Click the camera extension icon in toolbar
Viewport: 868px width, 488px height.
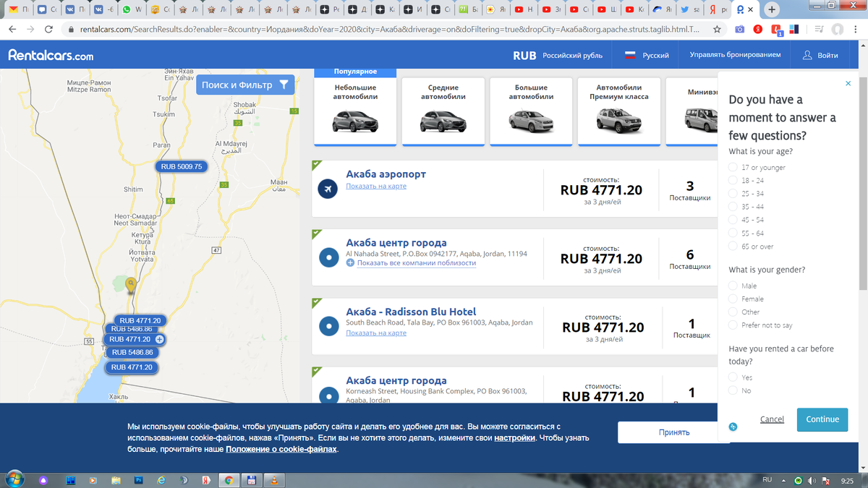click(x=739, y=30)
